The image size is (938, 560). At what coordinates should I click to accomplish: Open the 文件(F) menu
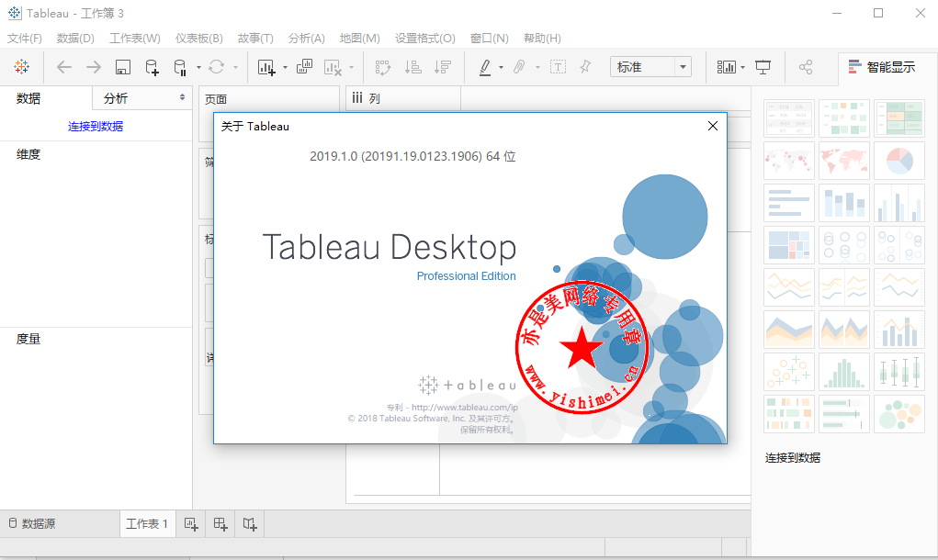tap(25, 39)
